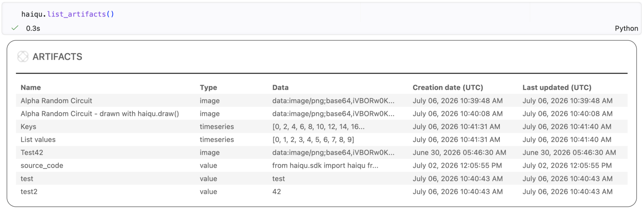Select the Name column header

(x=31, y=87)
